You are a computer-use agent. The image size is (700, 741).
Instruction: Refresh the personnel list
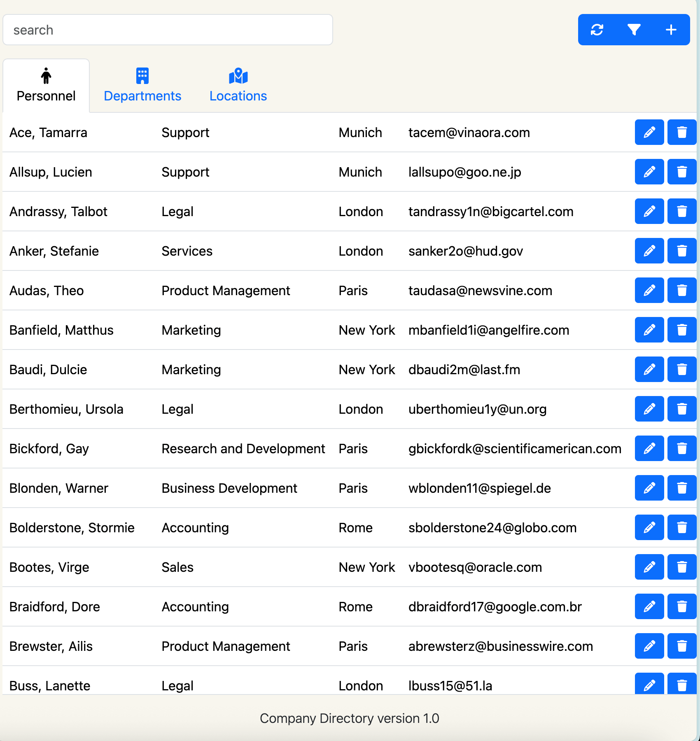pyautogui.click(x=597, y=29)
